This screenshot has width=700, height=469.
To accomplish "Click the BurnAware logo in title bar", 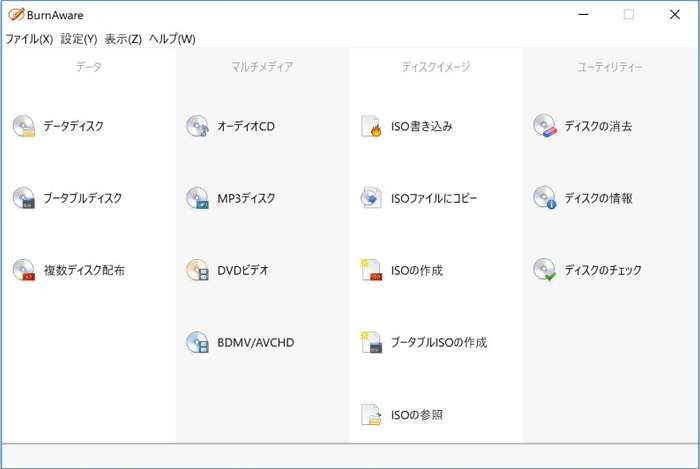I will pyautogui.click(x=16, y=15).
